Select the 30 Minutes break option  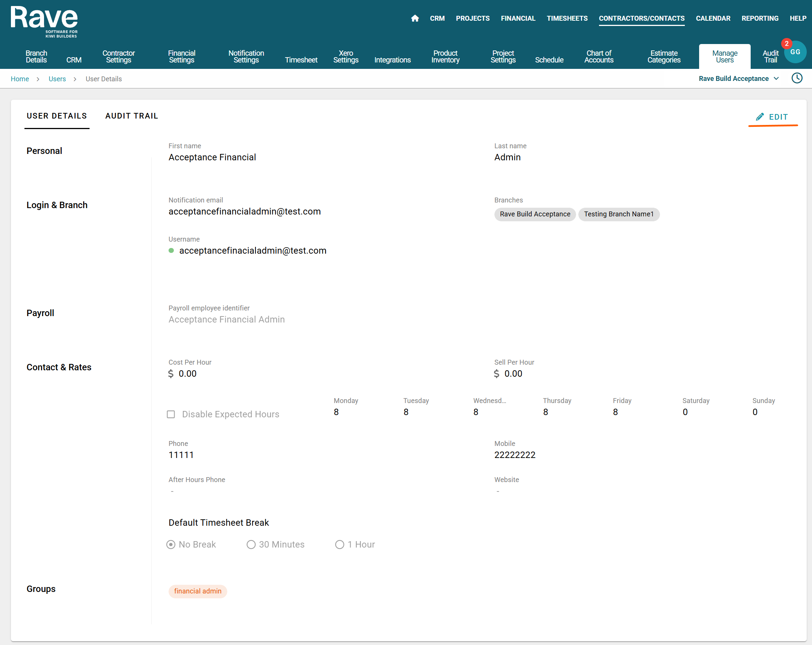click(x=251, y=545)
